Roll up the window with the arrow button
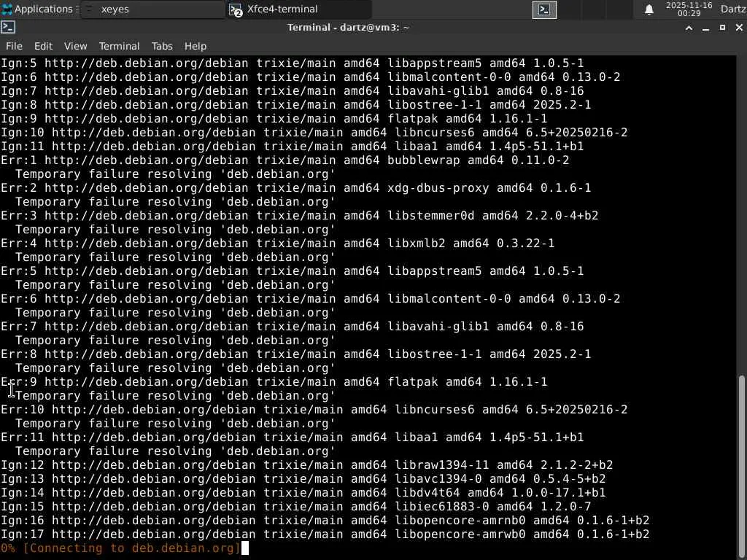 [689, 28]
